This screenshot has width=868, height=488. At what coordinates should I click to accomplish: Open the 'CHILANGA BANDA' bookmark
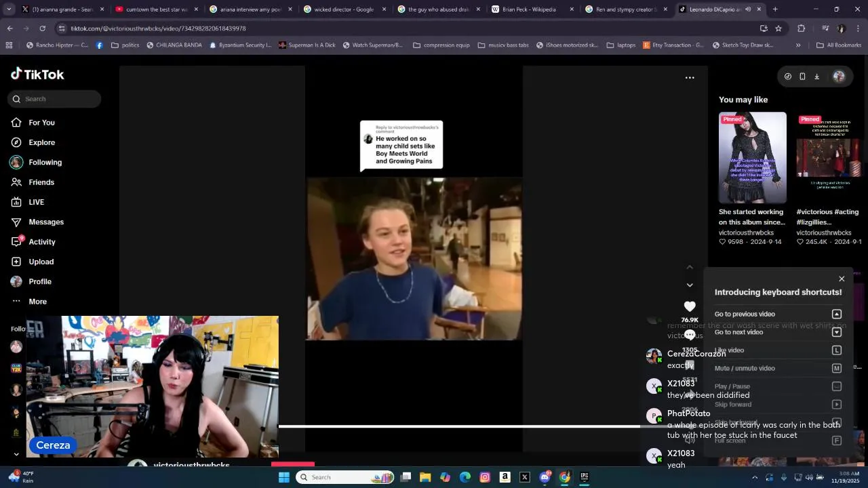[x=174, y=45]
